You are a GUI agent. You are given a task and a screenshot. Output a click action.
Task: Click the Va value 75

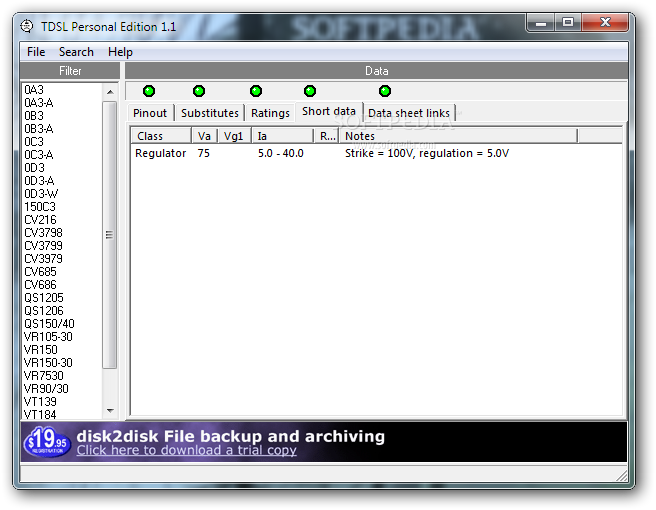(203, 153)
